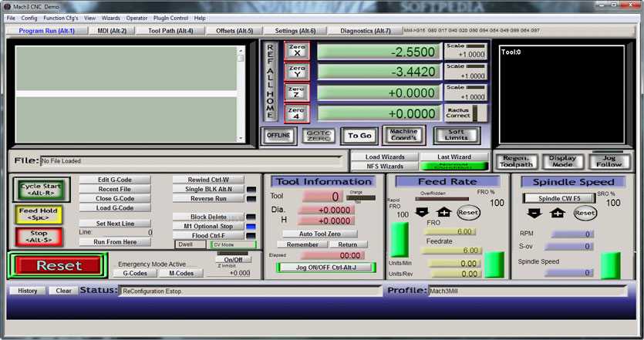644x340 pixels.
Task: Decrease feed rate override with down arrow
Action: (422, 212)
